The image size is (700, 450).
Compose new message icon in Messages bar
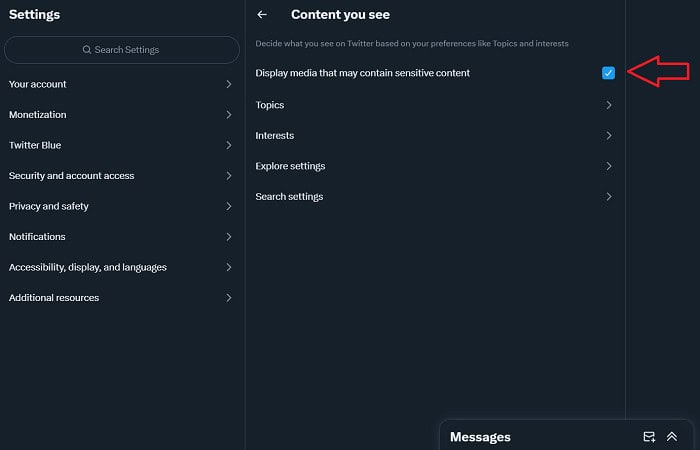pos(649,436)
